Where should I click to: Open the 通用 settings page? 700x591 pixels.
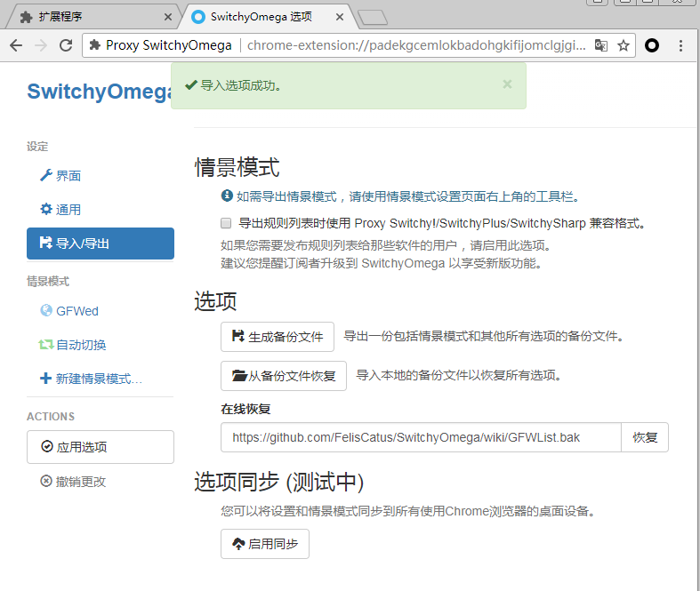point(101,209)
